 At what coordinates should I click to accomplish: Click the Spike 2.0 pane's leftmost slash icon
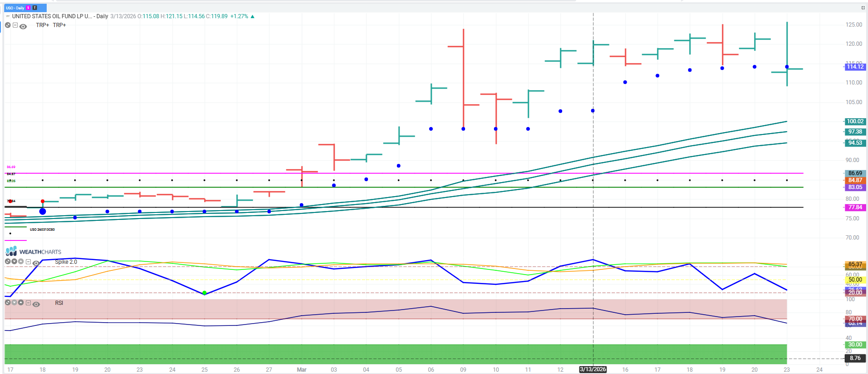pos(8,261)
